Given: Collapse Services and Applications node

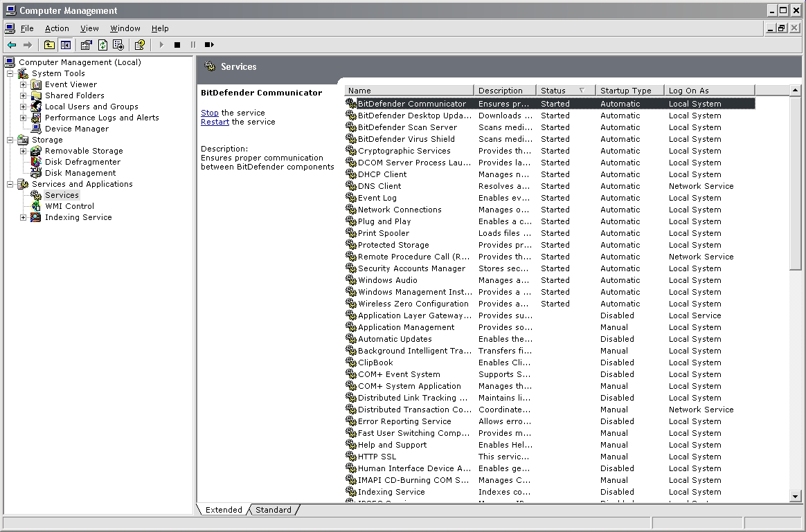Looking at the screenshot, I should click(10, 184).
